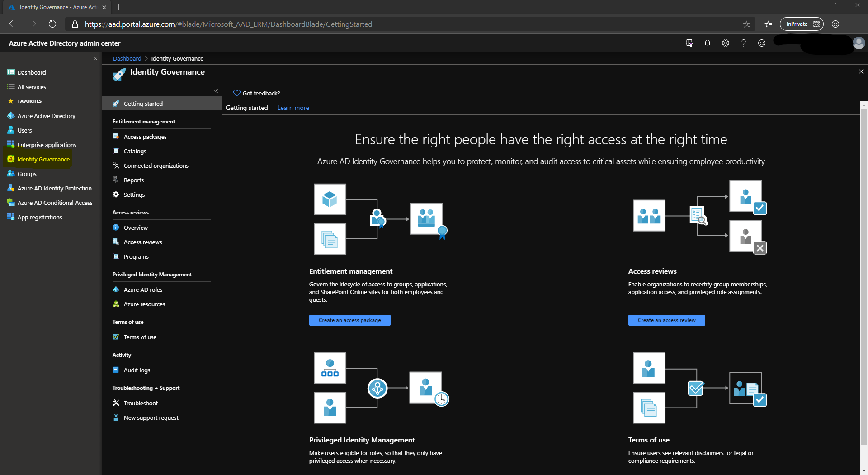
Task: Open portal settings gear
Action: [x=725, y=43]
